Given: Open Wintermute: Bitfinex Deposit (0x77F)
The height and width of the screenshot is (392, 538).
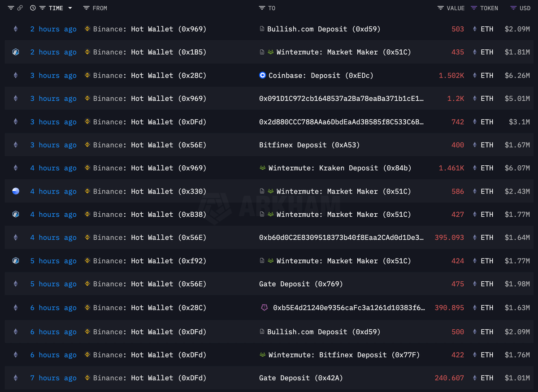Looking at the screenshot, I should coord(344,355).
